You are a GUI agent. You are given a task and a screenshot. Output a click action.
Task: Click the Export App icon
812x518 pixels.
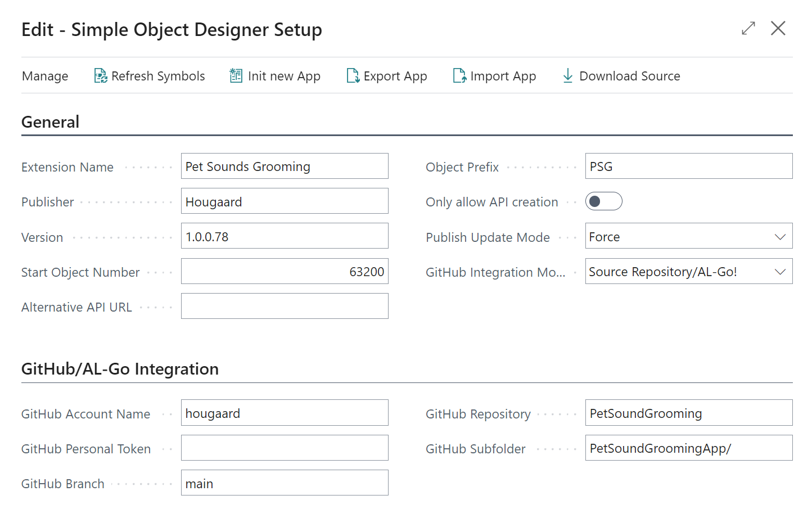[353, 75]
